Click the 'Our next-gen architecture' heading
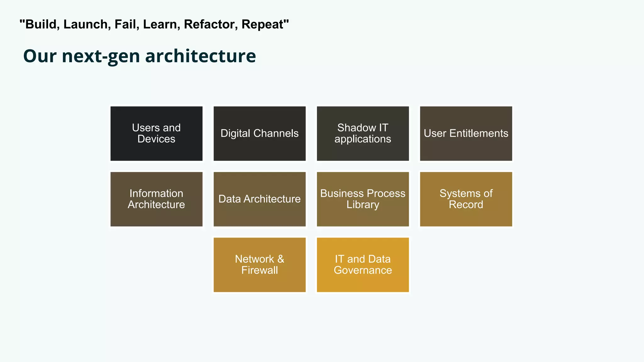This screenshot has width=644, height=362. coord(140,56)
